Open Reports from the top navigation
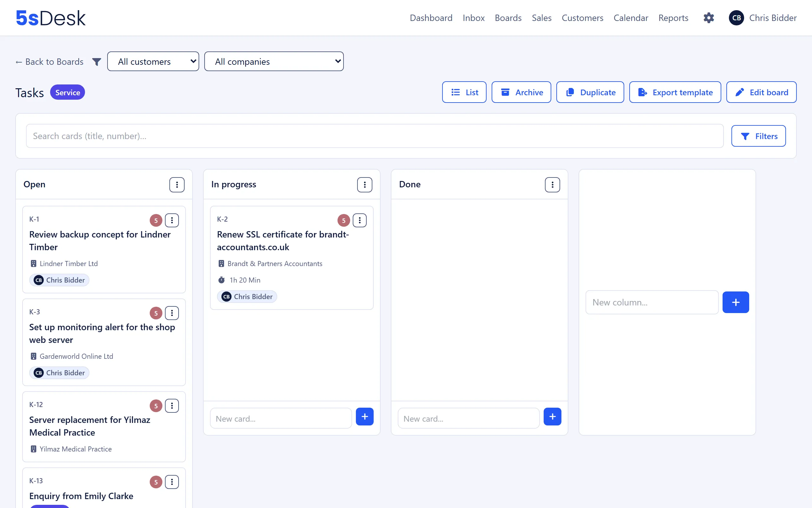This screenshot has width=812, height=508. [673, 18]
